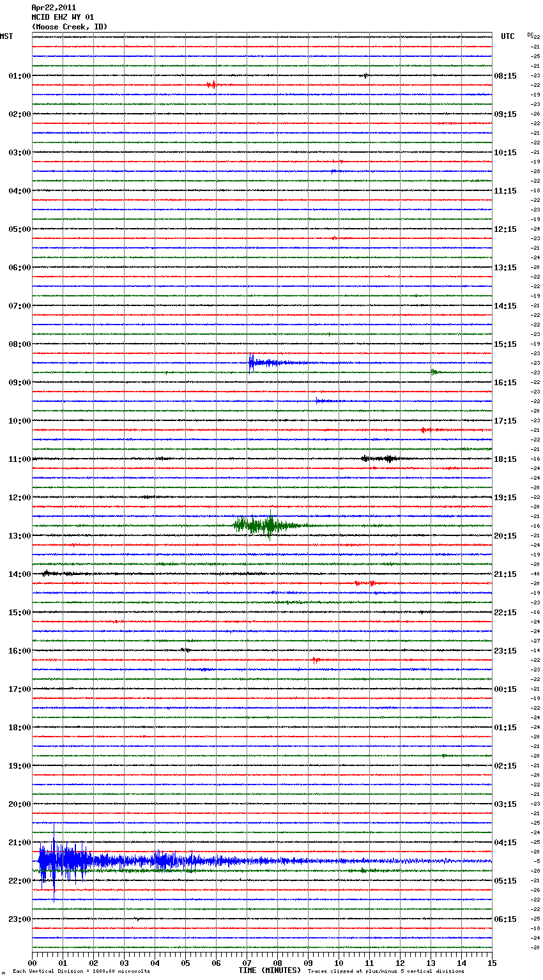The height and width of the screenshot is (980, 543).
Task: Select the '07:00' MST time label
Action: [x=20, y=306]
